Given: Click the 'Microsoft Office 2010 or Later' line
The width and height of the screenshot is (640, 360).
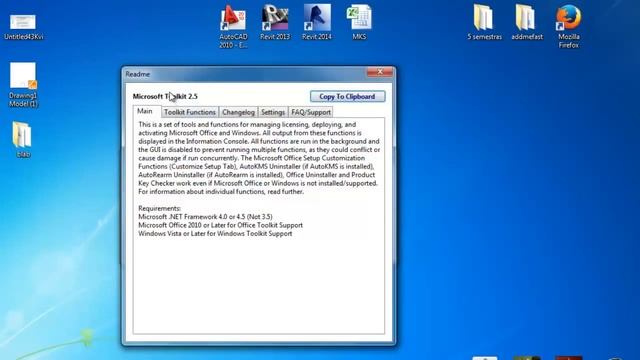Looking at the screenshot, I should 220,225.
